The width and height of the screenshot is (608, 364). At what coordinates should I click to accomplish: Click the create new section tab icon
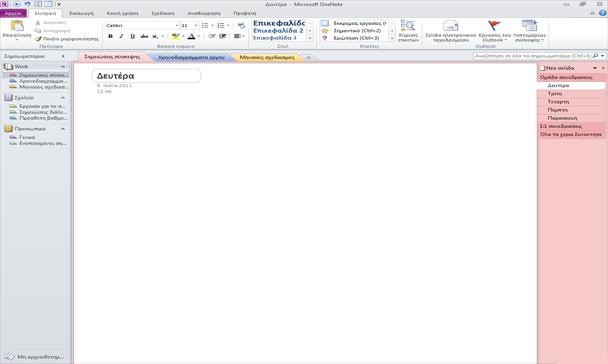point(308,58)
